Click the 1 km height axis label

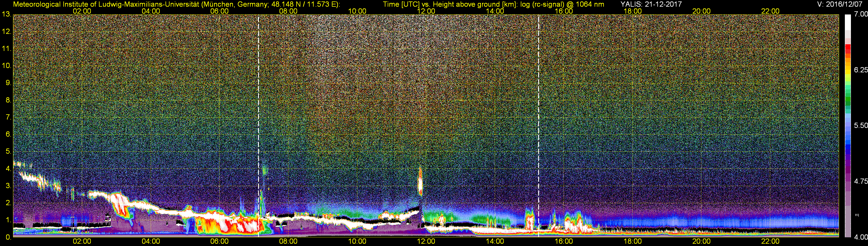(x=8, y=221)
